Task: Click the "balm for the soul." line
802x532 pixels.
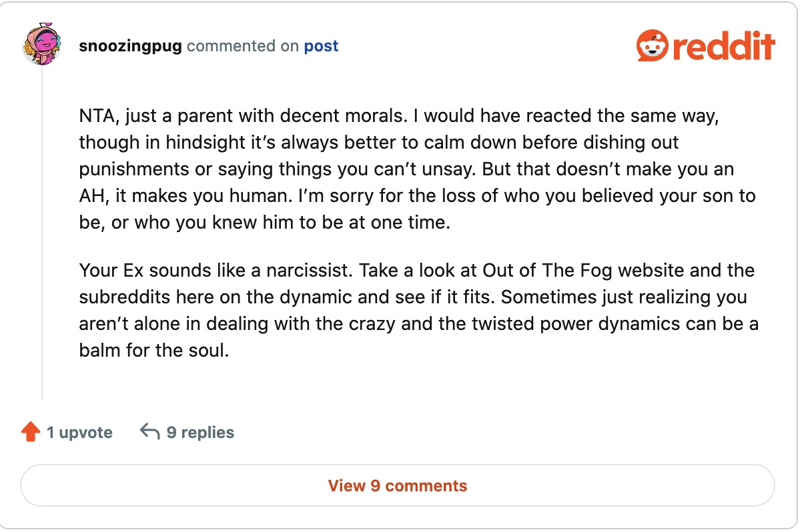Action: click(154, 351)
